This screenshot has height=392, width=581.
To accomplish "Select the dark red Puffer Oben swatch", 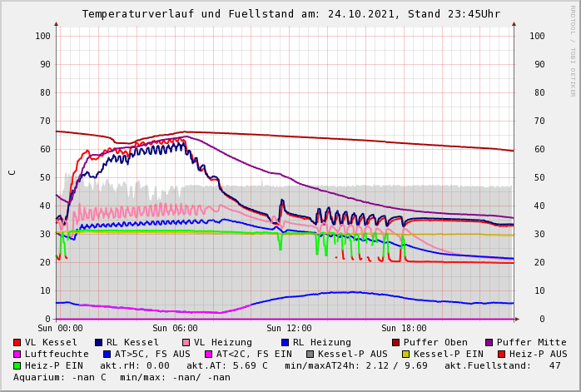I will (x=396, y=342).
